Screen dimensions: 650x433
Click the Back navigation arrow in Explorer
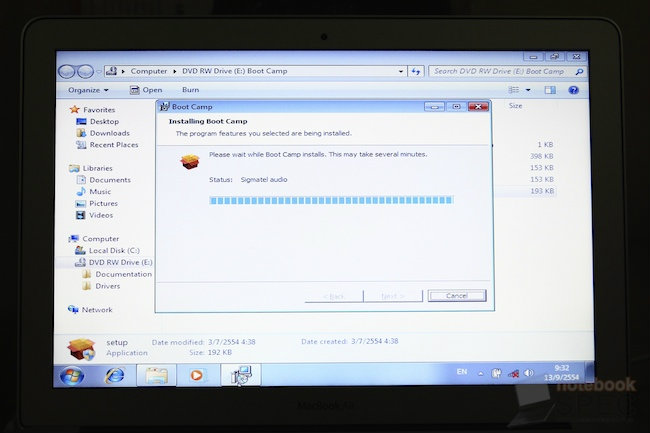coord(66,72)
